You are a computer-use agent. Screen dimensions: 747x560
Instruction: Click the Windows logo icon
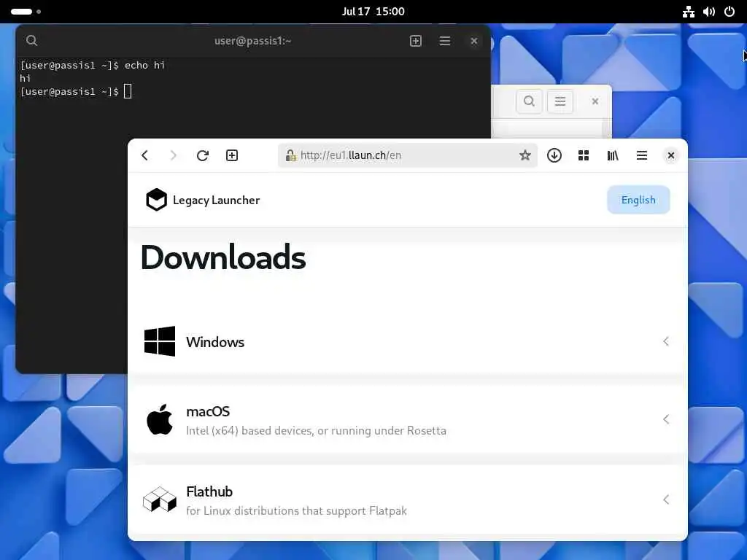click(x=160, y=341)
